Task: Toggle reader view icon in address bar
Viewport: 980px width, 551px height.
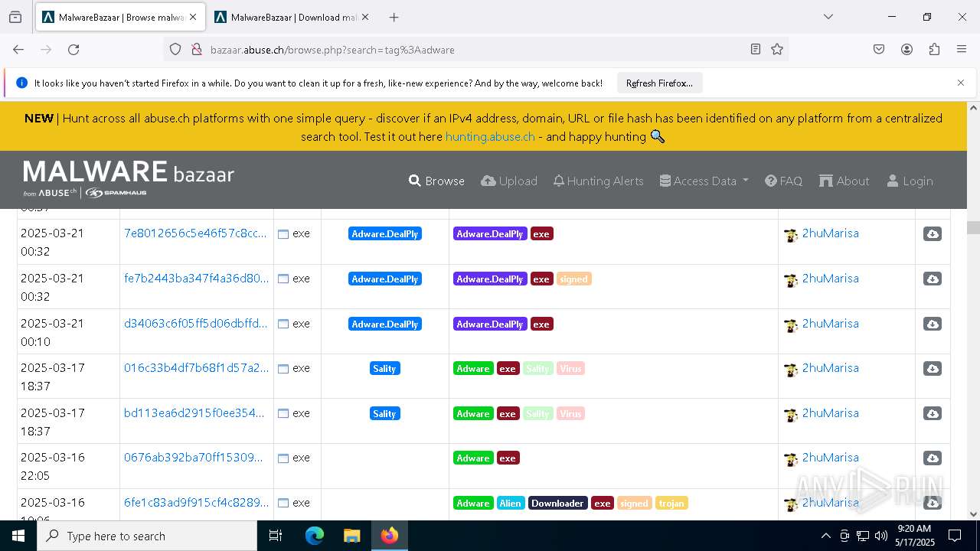Action: tap(756, 49)
